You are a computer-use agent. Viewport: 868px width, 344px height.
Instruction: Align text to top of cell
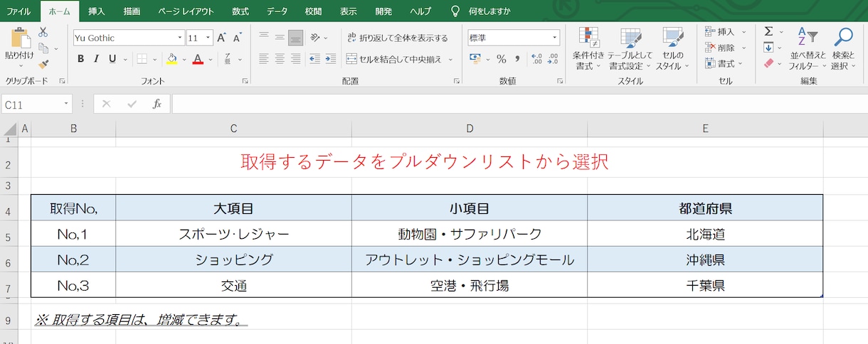(264, 38)
